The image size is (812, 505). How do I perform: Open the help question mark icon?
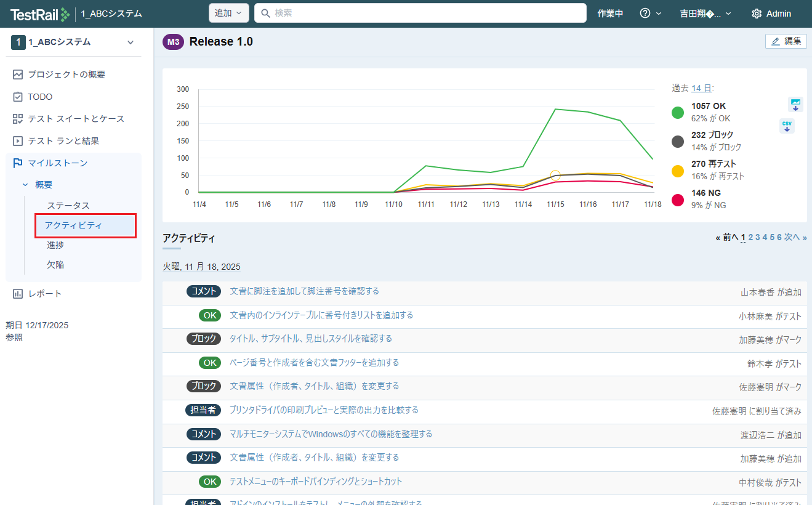[645, 14]
